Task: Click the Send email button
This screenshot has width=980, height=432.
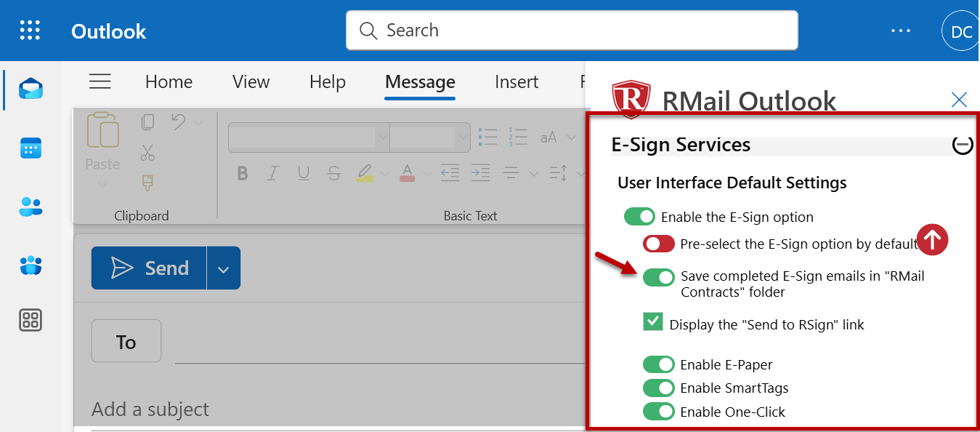Action: [150, 268]
